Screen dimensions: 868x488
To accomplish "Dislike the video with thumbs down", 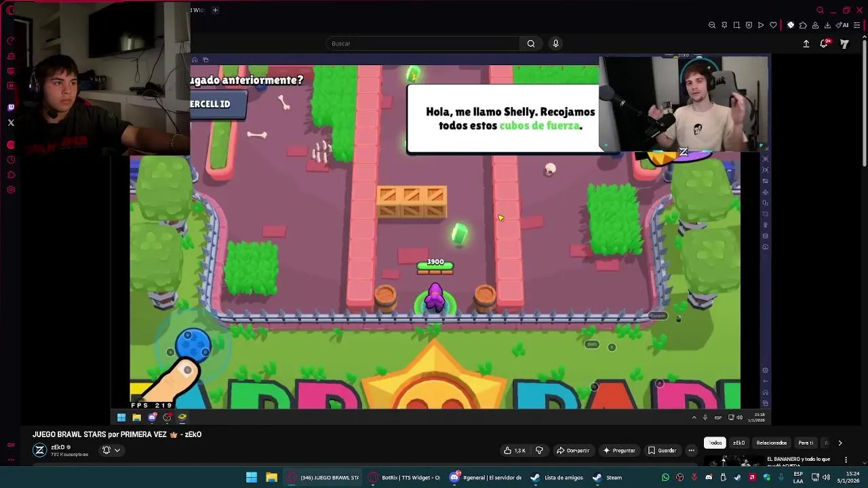I will [x=539, y=450].
